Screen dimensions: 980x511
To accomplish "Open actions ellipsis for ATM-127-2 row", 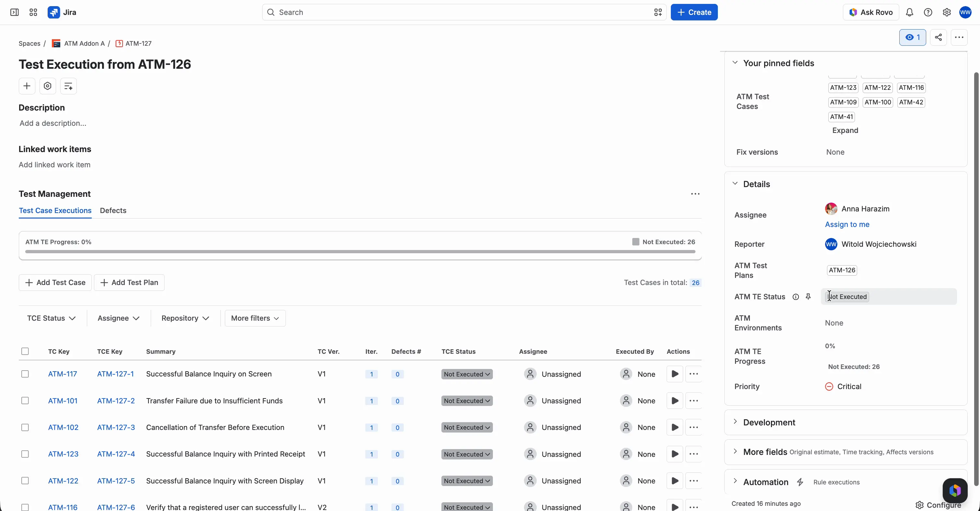I will (694, 401).
